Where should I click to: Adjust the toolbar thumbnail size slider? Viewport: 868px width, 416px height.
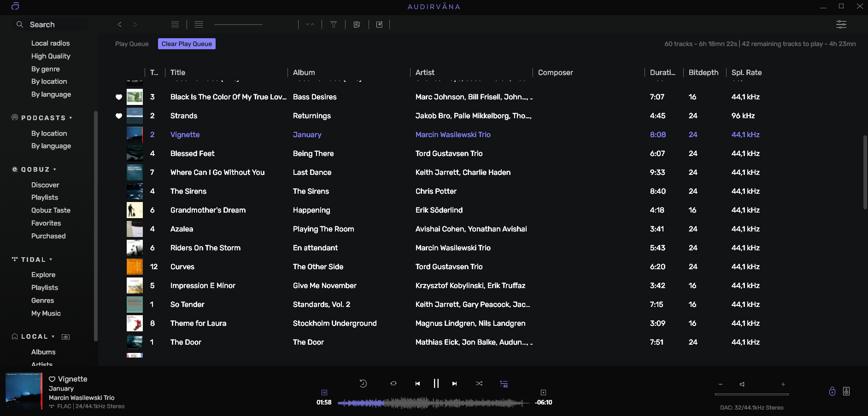pos(238,24)
